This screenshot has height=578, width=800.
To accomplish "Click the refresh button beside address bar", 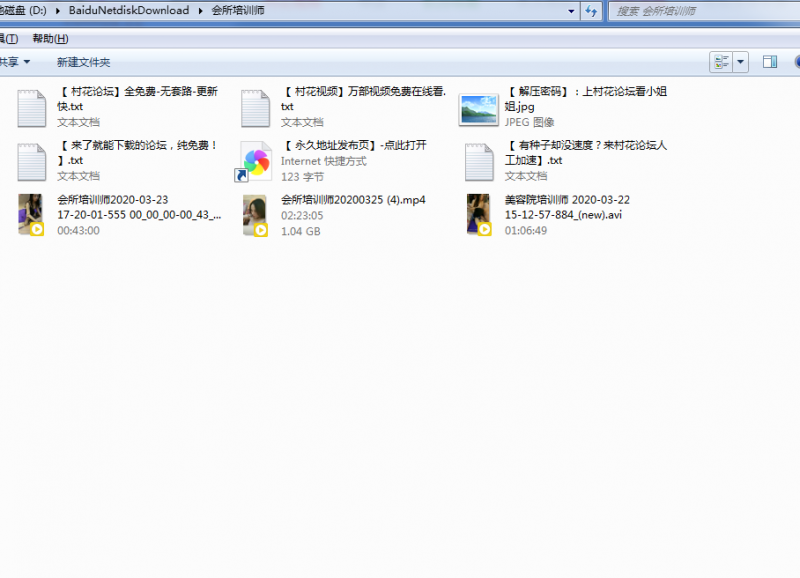I will [x=591, y=11].
